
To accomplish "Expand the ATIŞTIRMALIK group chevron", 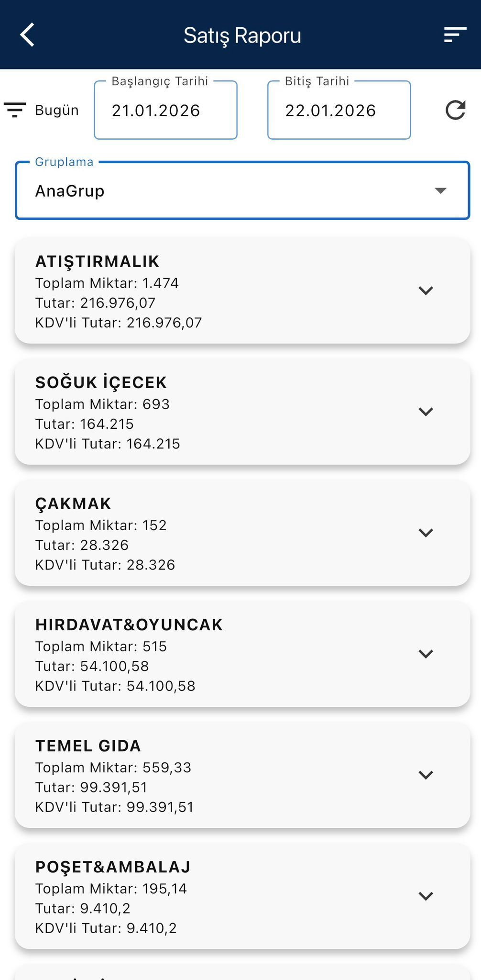I will point(426,290).
